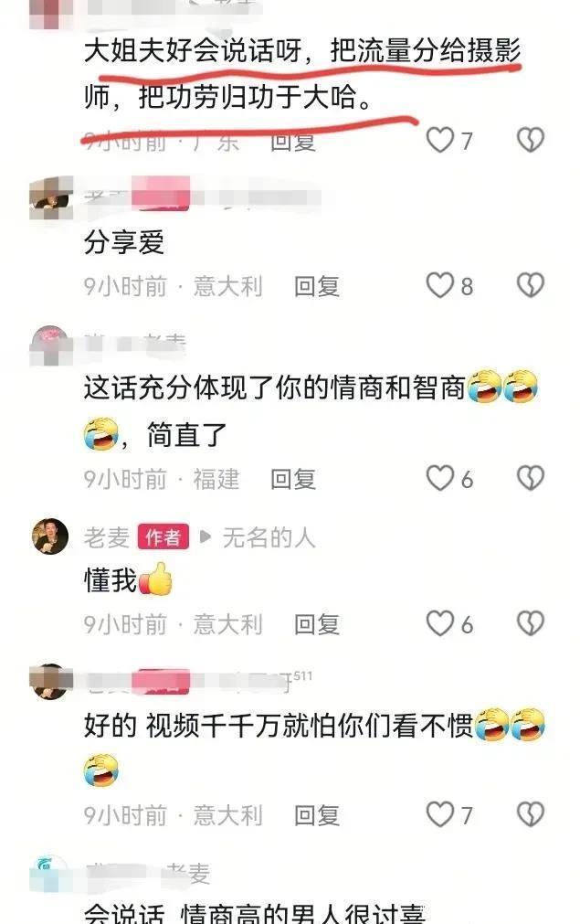Reply to the 大姐夫 comment from 广东

[293, 142]
